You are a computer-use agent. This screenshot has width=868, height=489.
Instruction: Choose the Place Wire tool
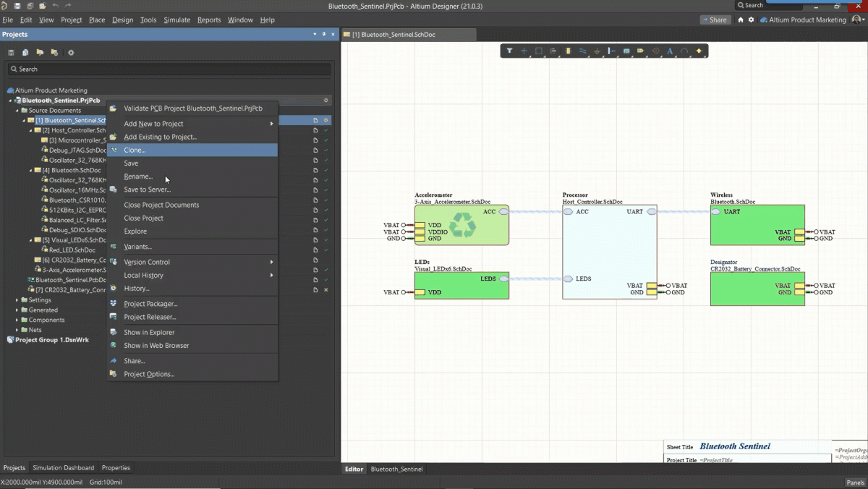point(582,51)
